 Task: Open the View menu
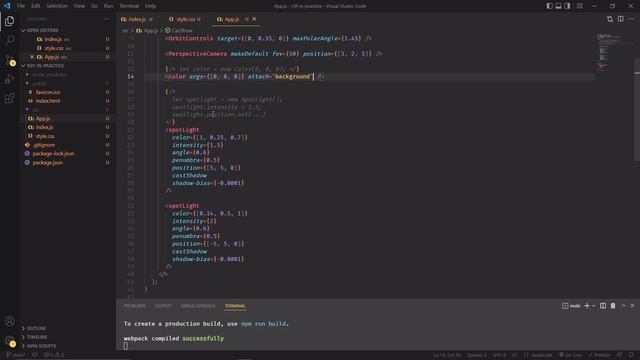[79, 6]
